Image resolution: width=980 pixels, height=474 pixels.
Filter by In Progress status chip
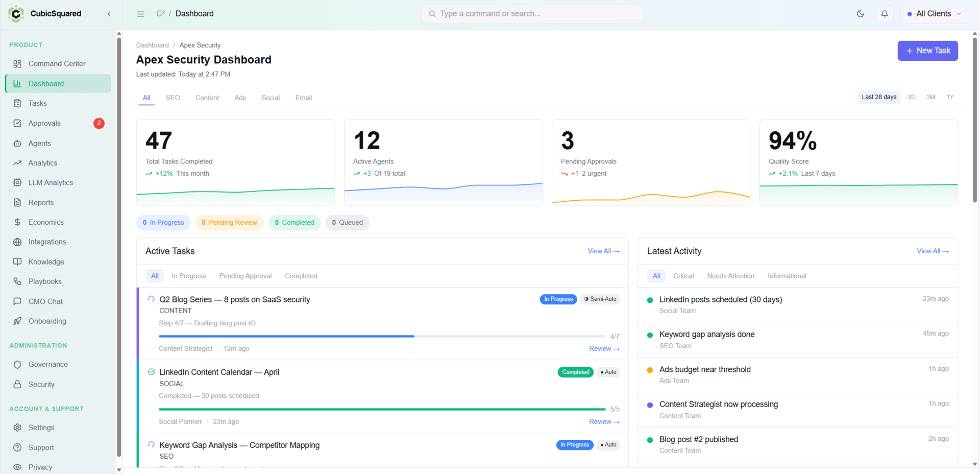(163, 223)
